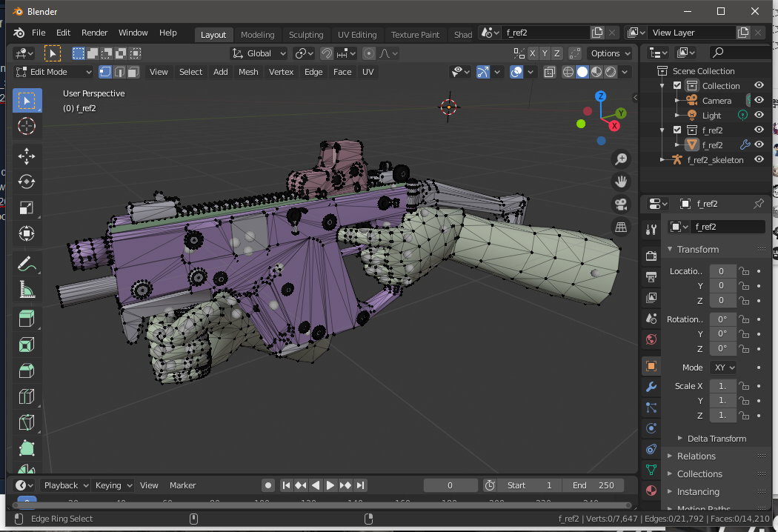This screenshot has height=532, width=778.
Task: Open the Mesh menu
Action: (248, 72)
